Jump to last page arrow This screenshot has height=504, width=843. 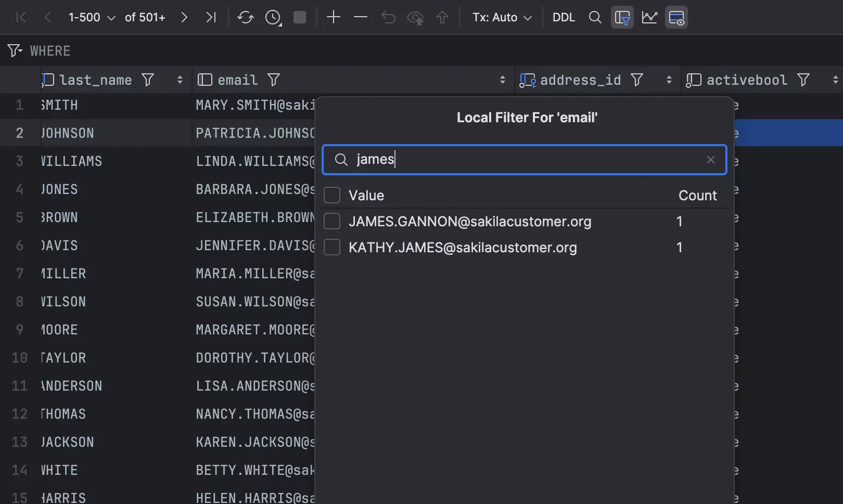[211, 18]
